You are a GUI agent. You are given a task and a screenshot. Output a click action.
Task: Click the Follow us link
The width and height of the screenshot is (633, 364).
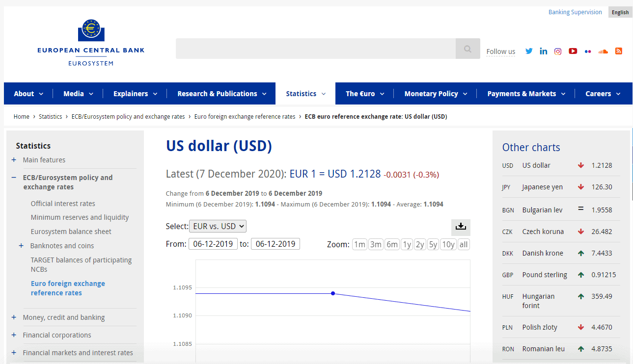tap(501, 52)
